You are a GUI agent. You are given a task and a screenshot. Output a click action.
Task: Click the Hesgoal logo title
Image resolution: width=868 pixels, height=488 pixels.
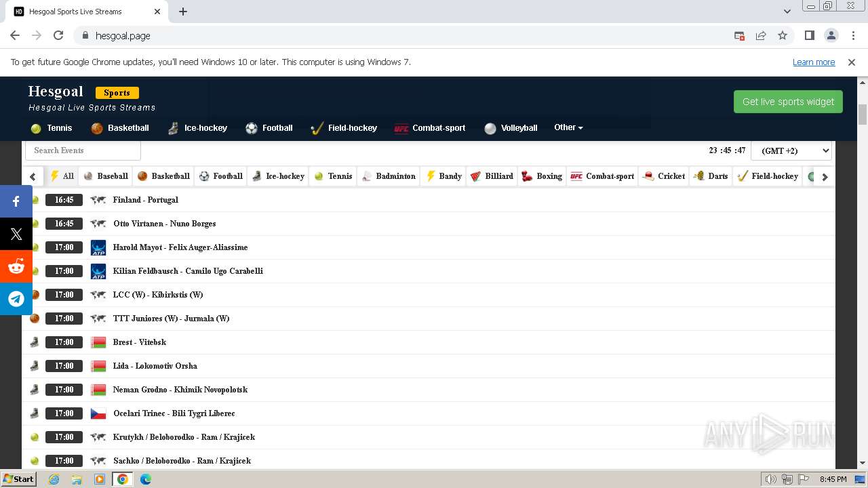coord(56,91)
